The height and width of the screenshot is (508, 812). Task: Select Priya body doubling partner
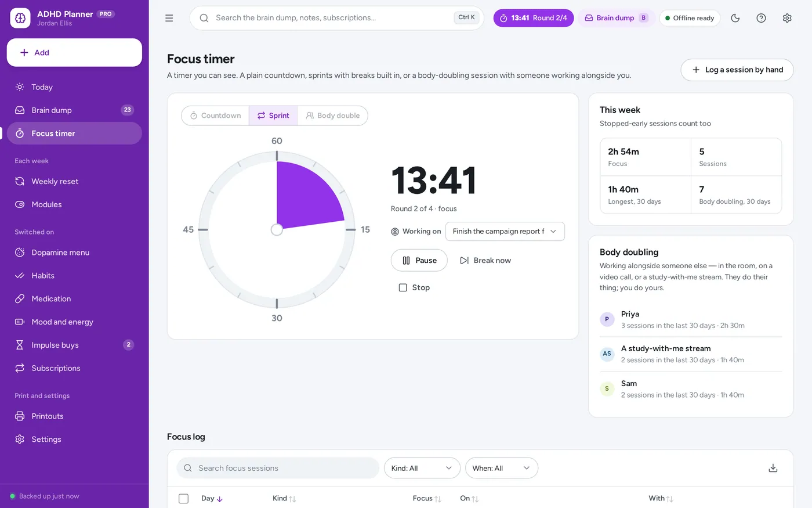(691, 320)
